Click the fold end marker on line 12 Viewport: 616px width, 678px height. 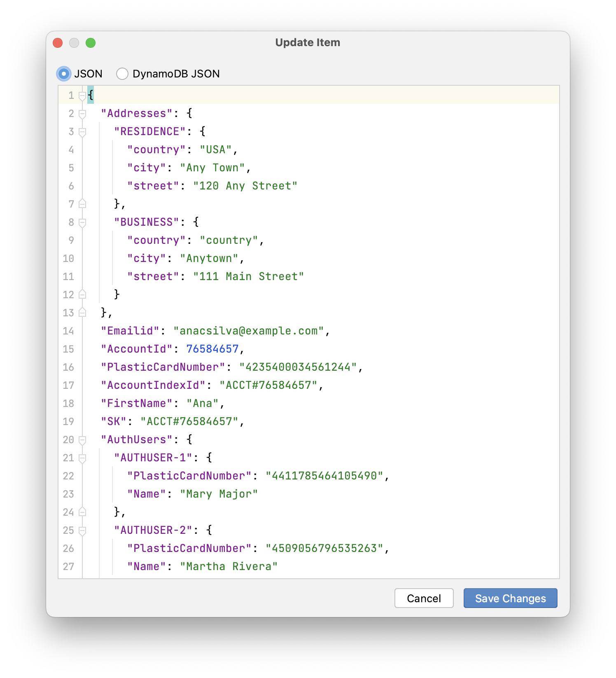tap(82, 295)
